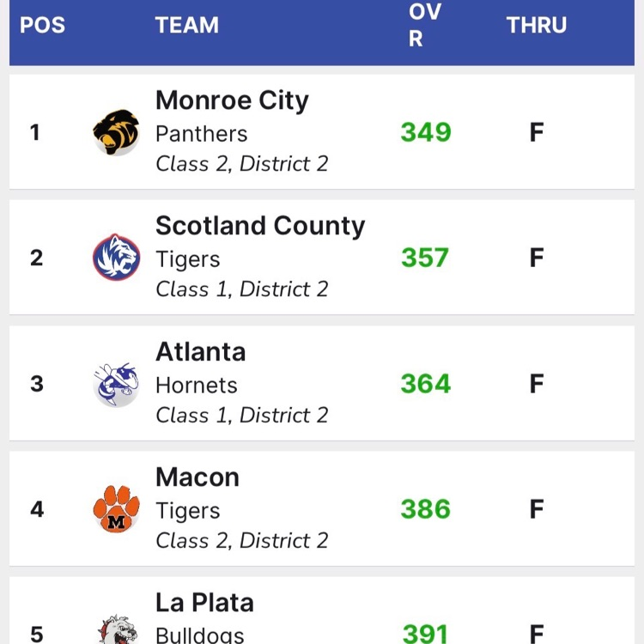Image resolution: width=644 pixels, height=644 pixels.
Task: Click the Macon Tigers paw logo
Action: click(x=116, y=509)
